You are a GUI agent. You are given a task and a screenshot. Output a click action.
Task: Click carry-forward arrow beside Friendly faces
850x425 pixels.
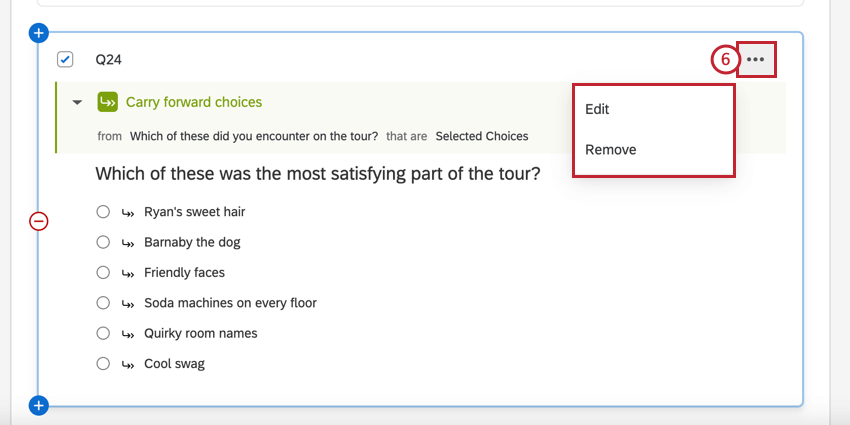[128, 273]
